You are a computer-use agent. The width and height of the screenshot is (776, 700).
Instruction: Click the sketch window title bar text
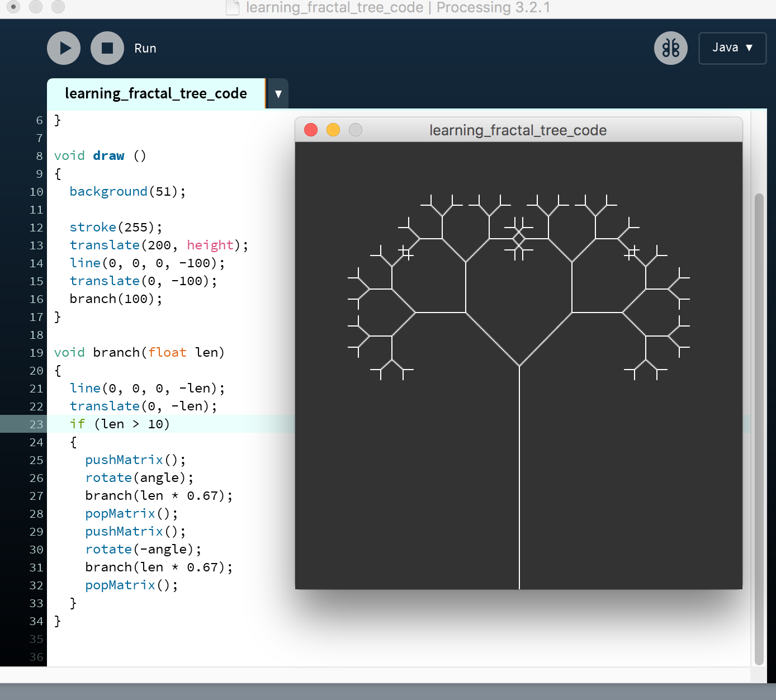(x=518, y=130)
